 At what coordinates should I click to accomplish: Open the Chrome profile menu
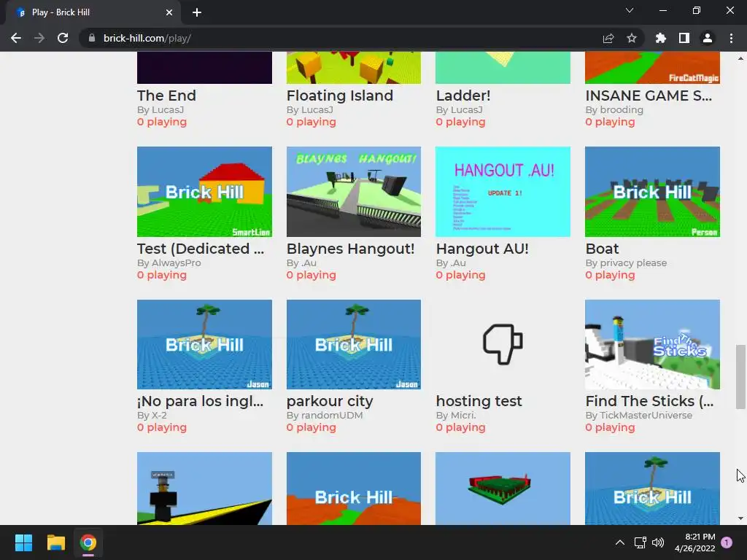point(708,38)
